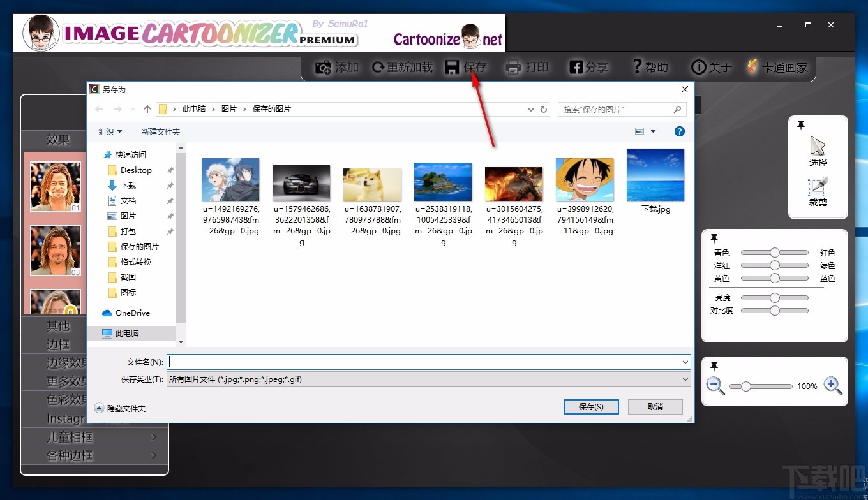The image size is (868, 500).
Task: Click 此电脑 in the address breadcrumb
Action: 194,109
